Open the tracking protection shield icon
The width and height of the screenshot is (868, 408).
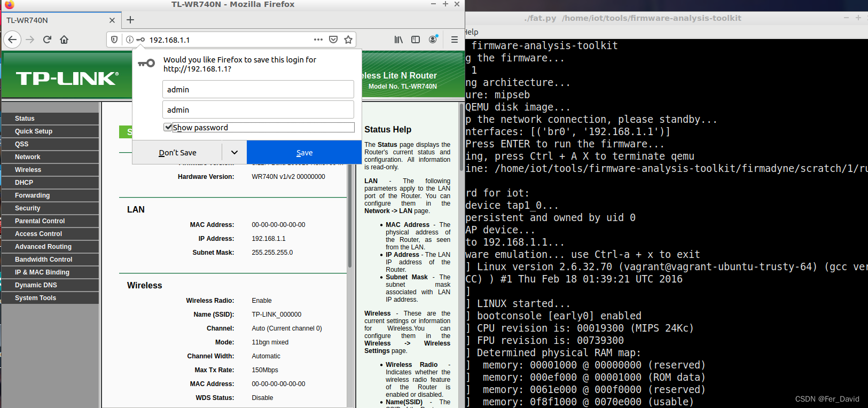[x=114, y=40]
